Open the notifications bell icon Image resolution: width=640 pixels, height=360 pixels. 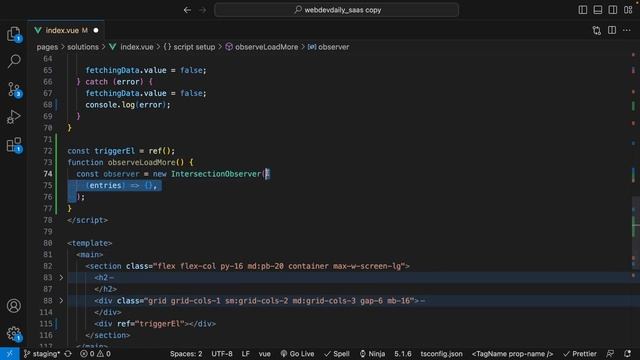coord(628,354)
